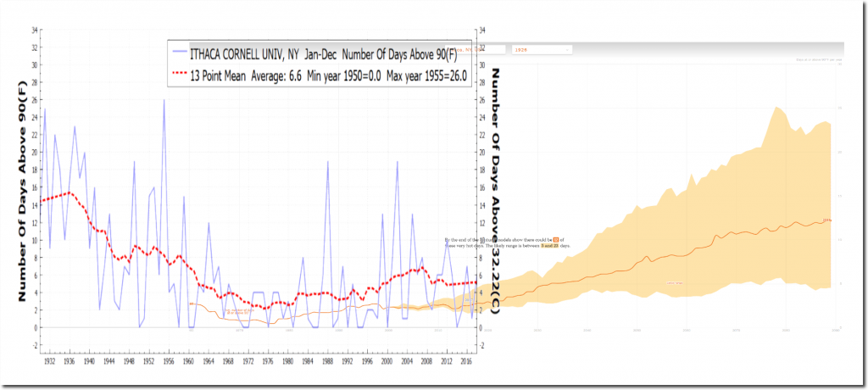Click the 1988 spike on the blue line
The image size is (868, 390).
328,162
